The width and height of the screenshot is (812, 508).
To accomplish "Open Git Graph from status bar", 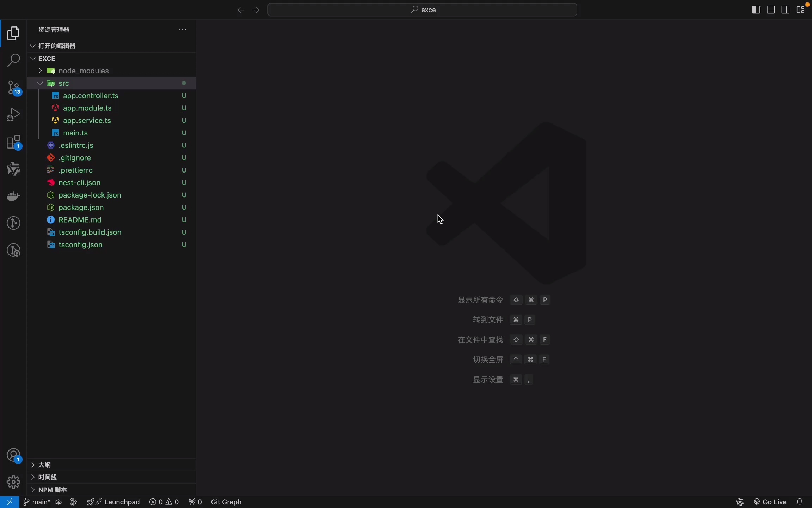I will (x=226, y=502).
